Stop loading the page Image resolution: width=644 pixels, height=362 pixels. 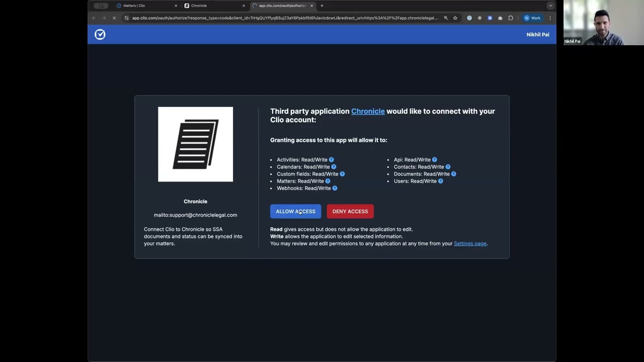tap(114, 18)
